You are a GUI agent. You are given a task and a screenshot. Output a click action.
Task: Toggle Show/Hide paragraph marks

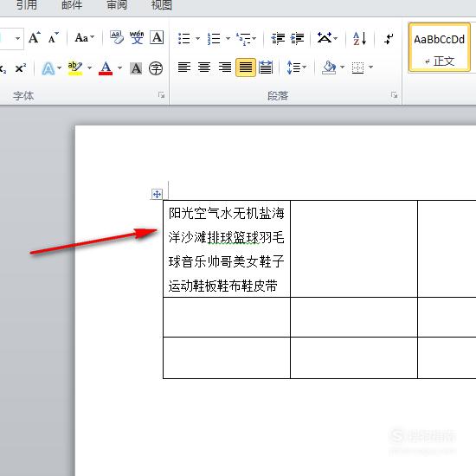pos(389,39)
